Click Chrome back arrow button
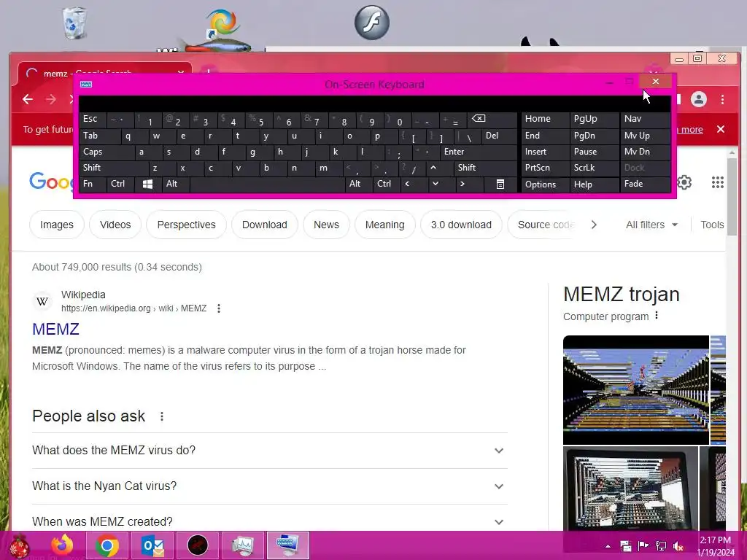Image resolution: width=747 pixels, height=560 pixels. (x=28, y=99)
